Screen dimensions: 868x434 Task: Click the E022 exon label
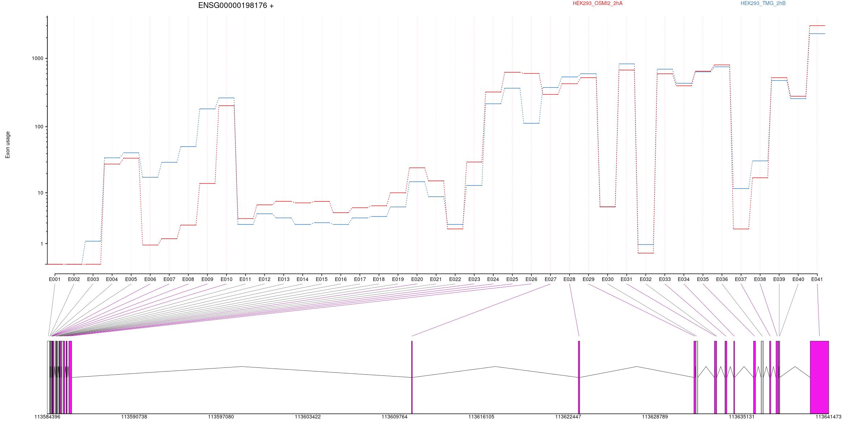pyautogui.click(x=455, y=279)
